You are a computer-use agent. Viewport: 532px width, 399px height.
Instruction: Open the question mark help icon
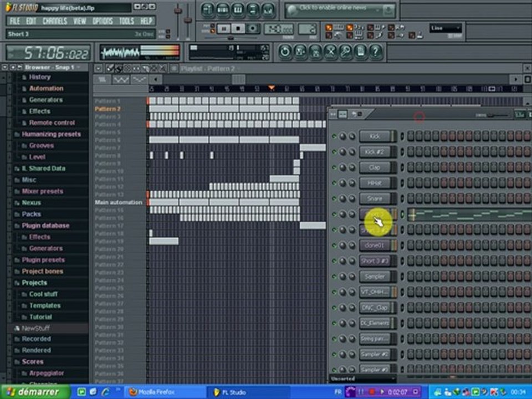pyautogui.click(x=376, y=52)
